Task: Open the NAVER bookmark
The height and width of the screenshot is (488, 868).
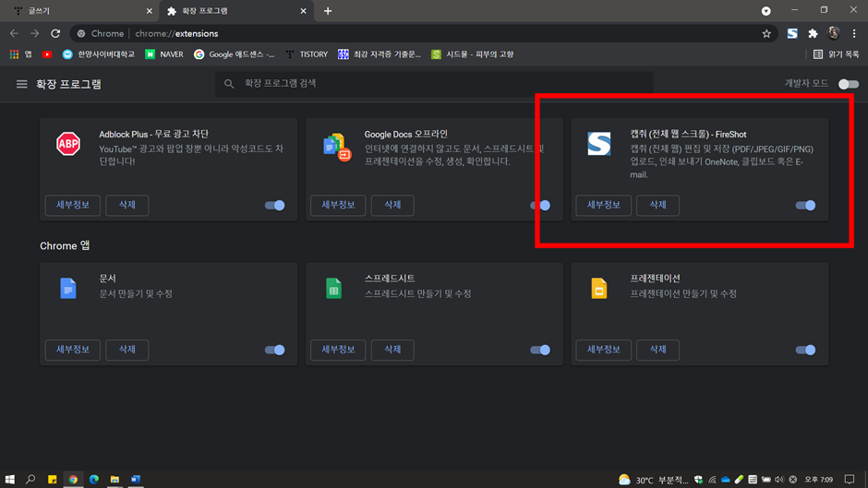Action: click(164, 54)
